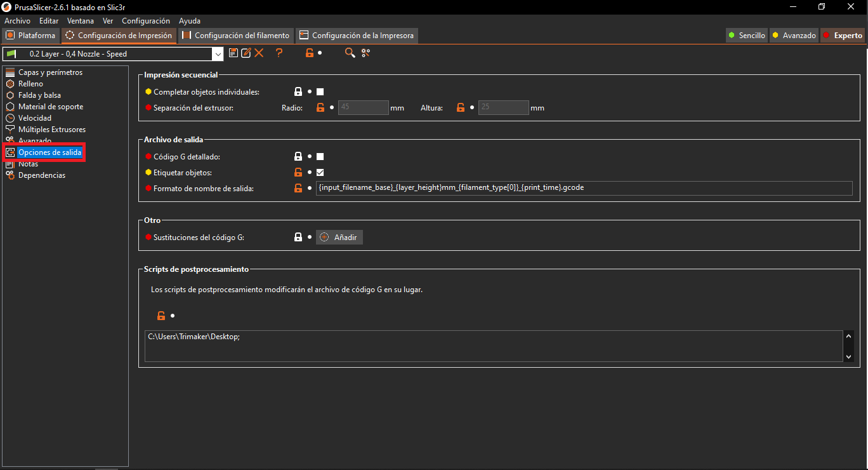Click the orange unlocked padlock beside Etiquetar objetos

tap(298, 172)
